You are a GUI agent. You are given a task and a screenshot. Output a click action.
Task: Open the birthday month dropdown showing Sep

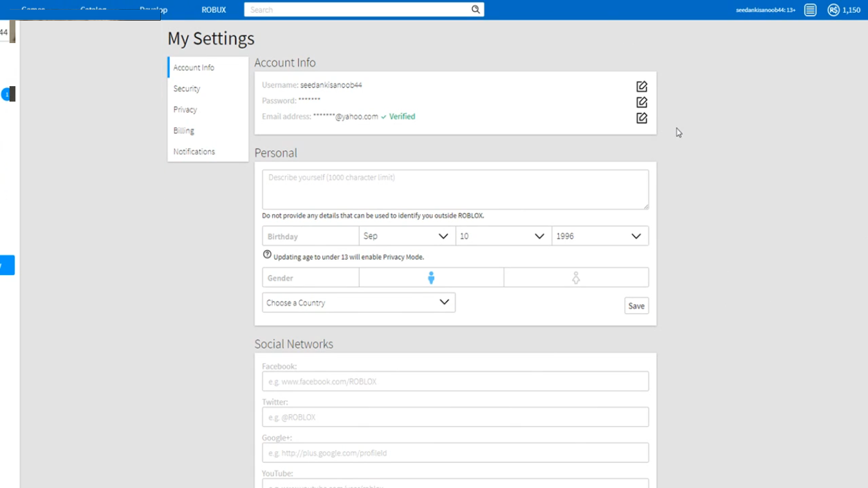(407, 236)
